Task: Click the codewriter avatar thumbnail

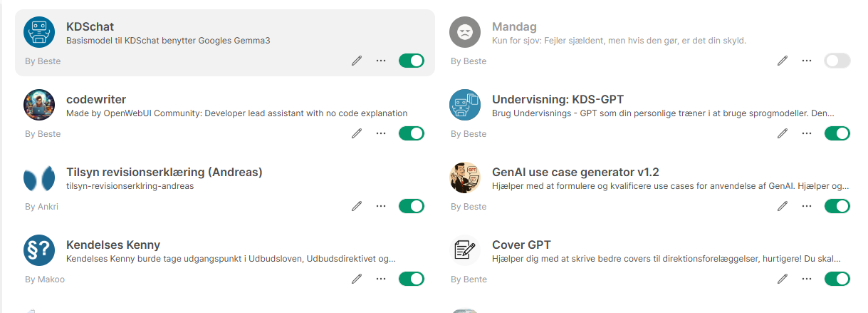Action: [39, 105]
